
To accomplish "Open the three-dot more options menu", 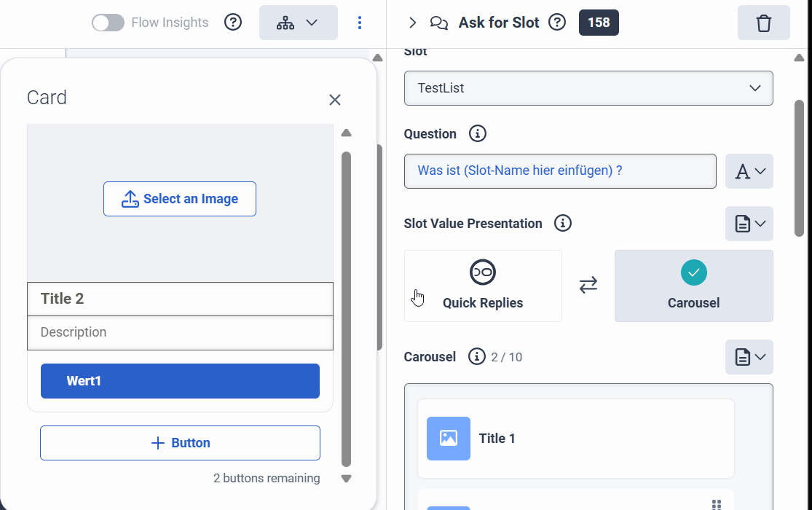I will (360, 23).
